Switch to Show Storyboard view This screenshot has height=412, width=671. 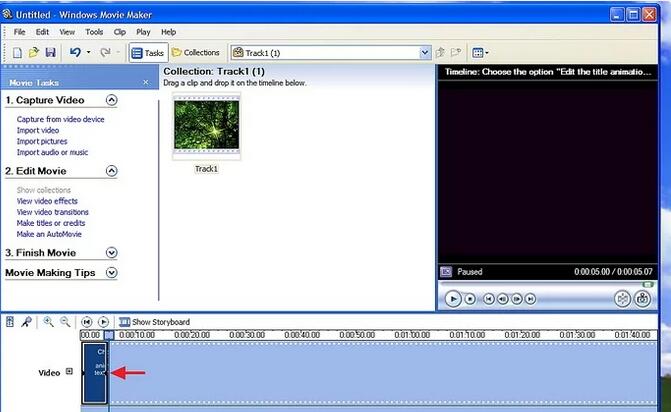(x=154, y=322)
